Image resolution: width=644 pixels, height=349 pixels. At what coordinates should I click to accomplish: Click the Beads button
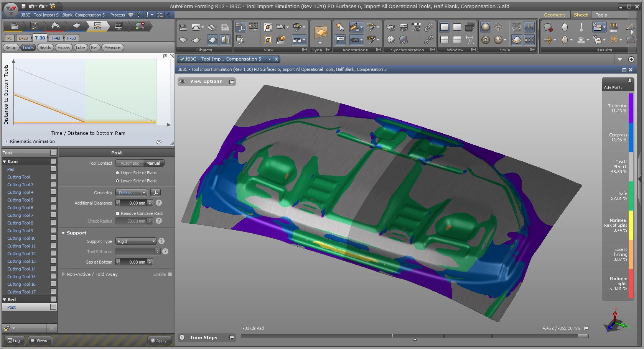point(45,48)
